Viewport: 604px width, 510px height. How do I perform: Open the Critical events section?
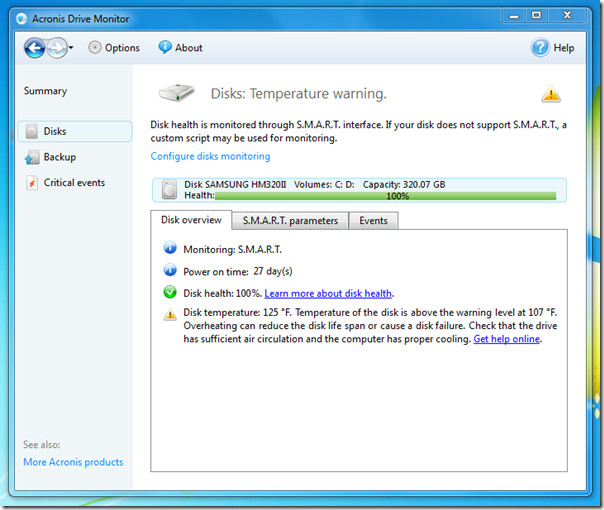click(74, 183)
